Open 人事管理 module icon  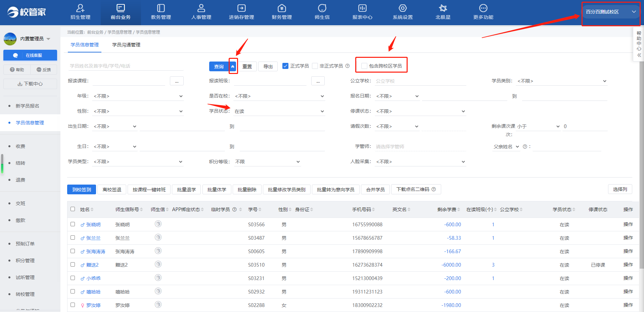pos(201,8)
